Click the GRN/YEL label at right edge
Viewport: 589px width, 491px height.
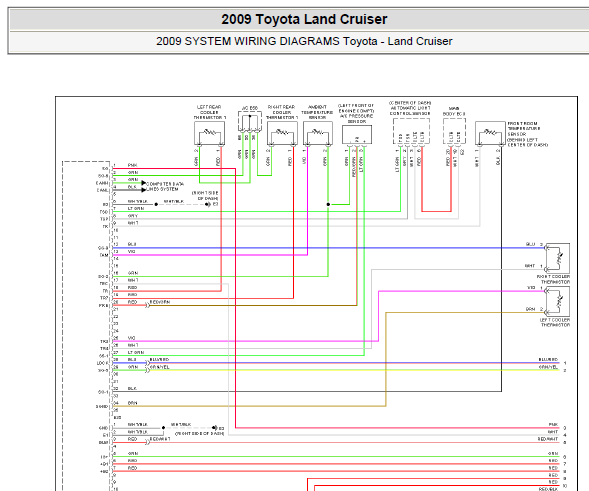[x=548, y=367]
